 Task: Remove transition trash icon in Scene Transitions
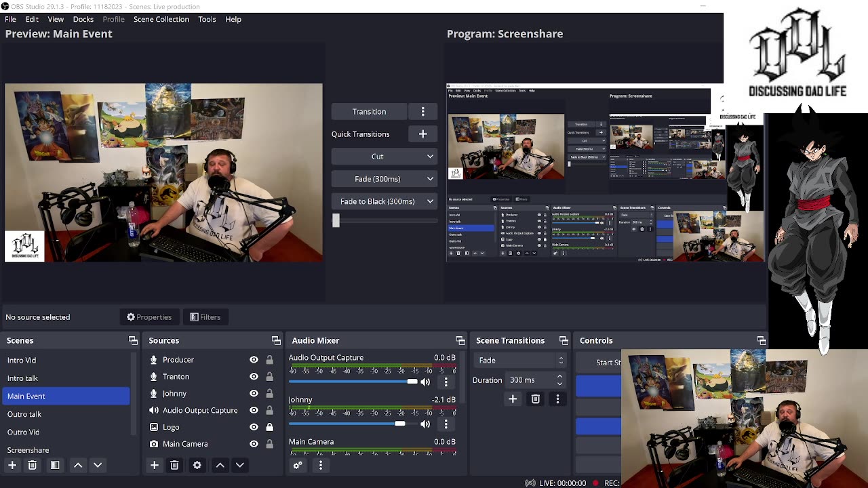(535, 399)
